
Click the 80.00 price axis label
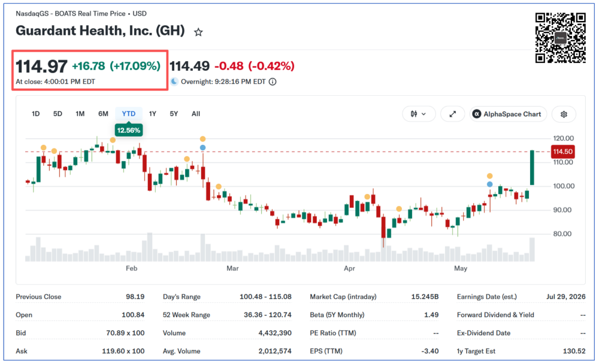[562, 233]
